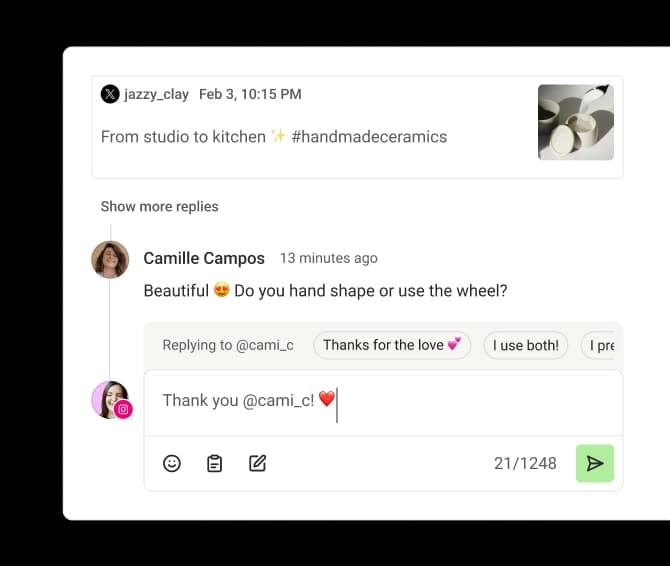Click the '13 minutes ago' timestamp

coord(329,258)
